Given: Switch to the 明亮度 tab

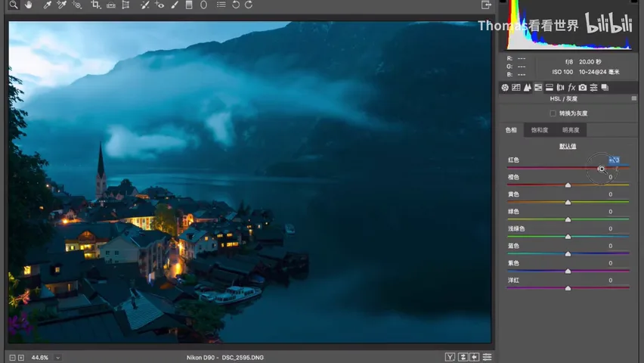Looking at the screenshot, I should click(x=571, y=130).
